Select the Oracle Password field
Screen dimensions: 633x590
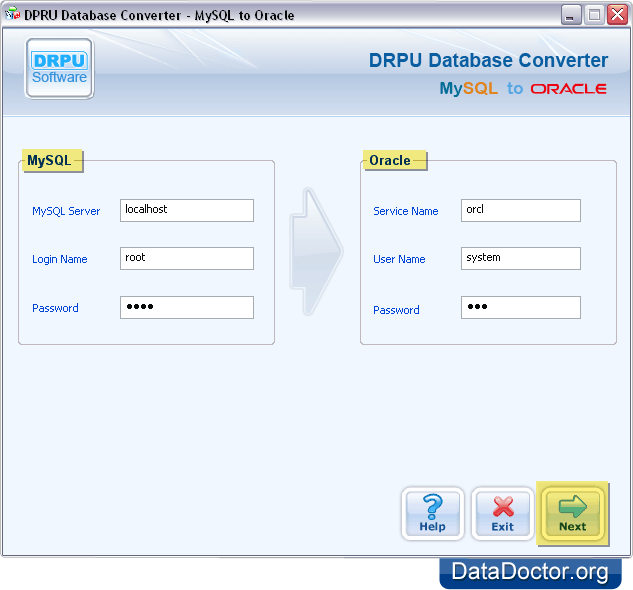(x=521, y=307)
